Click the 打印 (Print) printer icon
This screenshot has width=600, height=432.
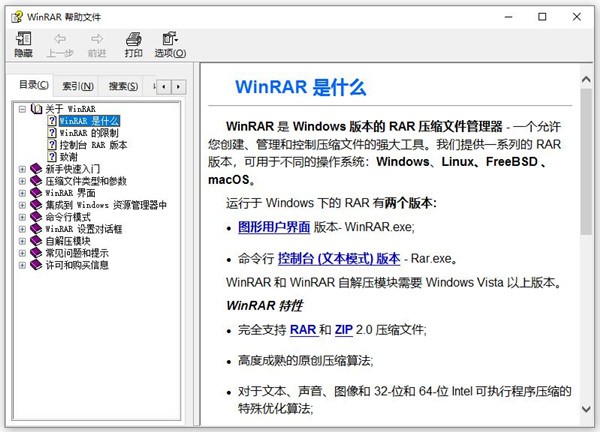[134, 39]
